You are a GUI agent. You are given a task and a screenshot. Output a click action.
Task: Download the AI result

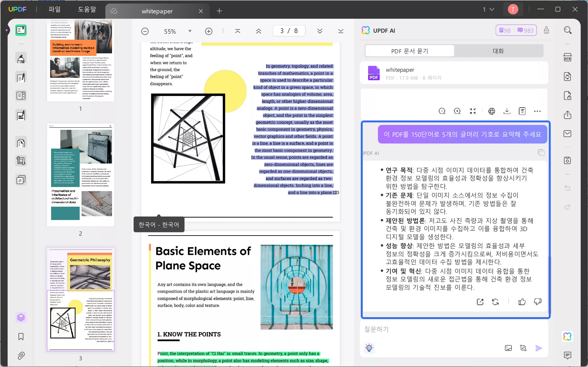[507, 111]
